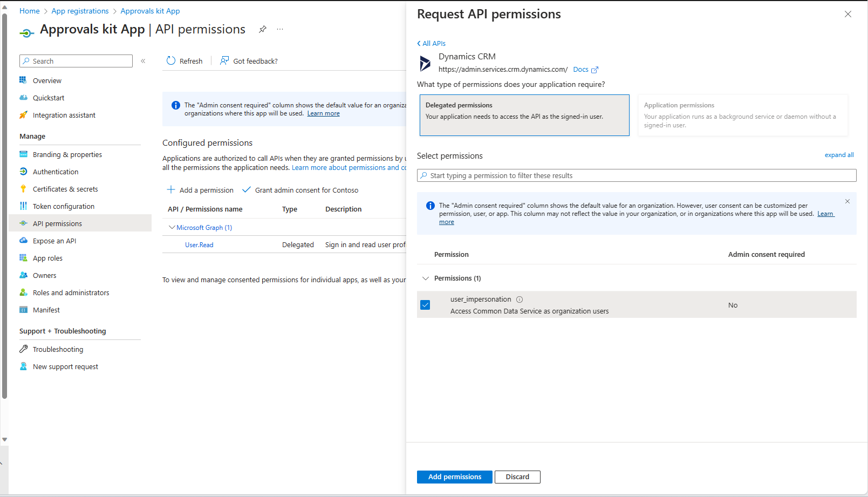This screenshot has height=497, width=868.
Task: Click the Roles and administrators icon
Action: 23,292
